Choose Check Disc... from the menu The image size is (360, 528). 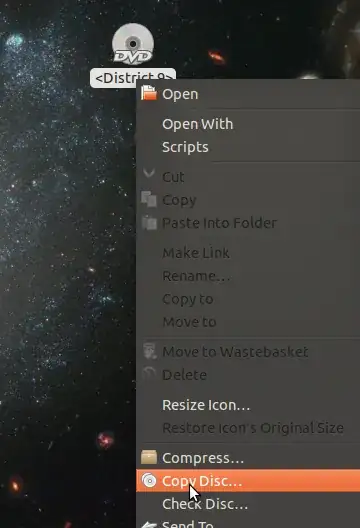click(248, 504)
